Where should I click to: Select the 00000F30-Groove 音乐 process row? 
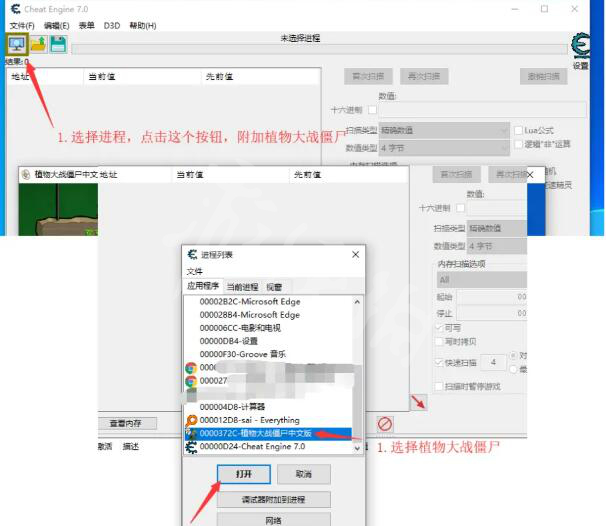point(268,354)
